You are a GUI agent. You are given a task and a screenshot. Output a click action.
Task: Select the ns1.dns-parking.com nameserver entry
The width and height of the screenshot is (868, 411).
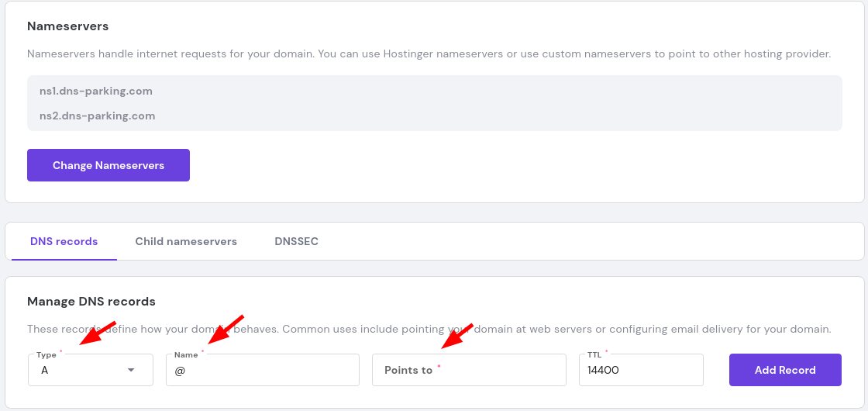(x=96, y=91)
